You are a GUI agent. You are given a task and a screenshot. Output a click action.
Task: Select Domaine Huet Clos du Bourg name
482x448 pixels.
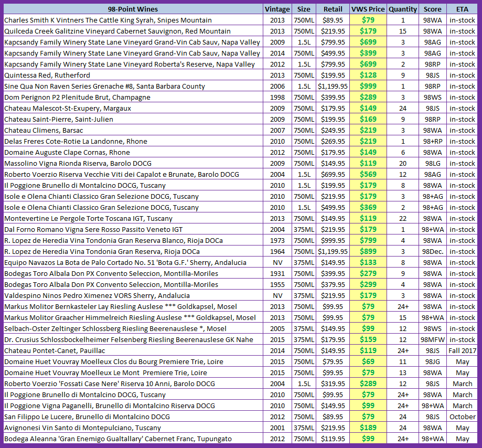pyautogui.click(x=114, y=362)
